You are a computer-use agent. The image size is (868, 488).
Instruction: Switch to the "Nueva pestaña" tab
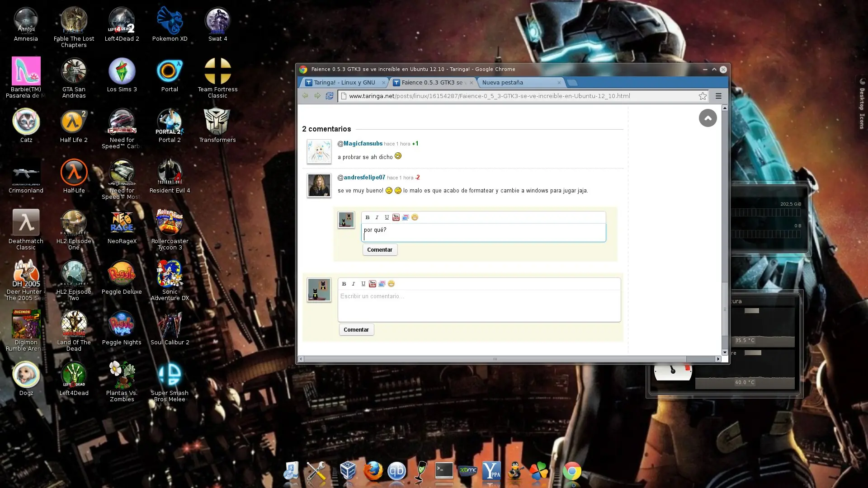click(x=520, y=82)
